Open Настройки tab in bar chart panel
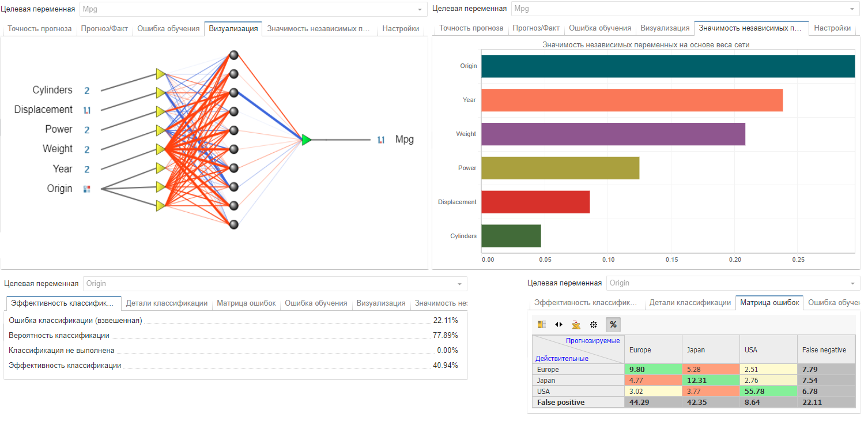Image resolution: width=868 pixels, height=421 pixels. coord(832,28)
